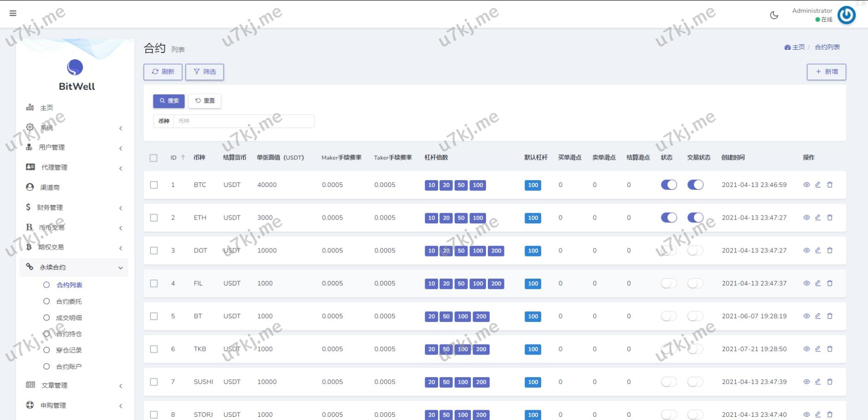The image size is (868, 420).
Task: Enable the FIL trading status toggle
Action: click(695, 283)
